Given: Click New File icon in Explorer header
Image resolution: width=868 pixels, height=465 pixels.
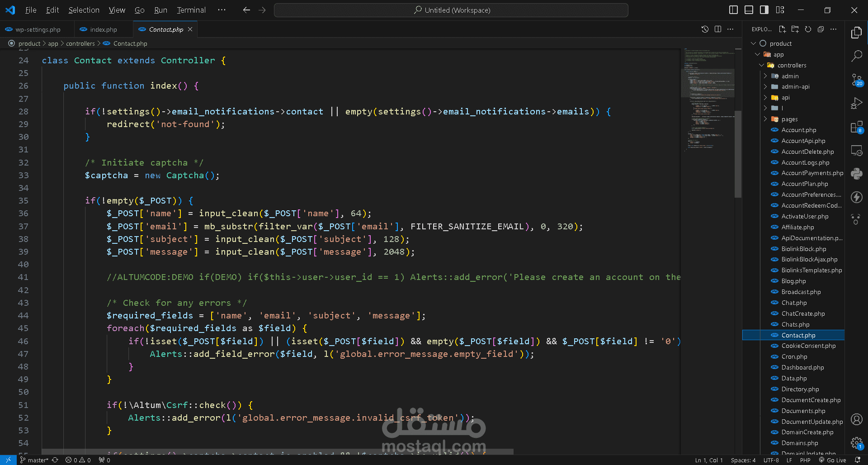Looking at the screenshot, I should pyautogui.click(x=782, y=29).
